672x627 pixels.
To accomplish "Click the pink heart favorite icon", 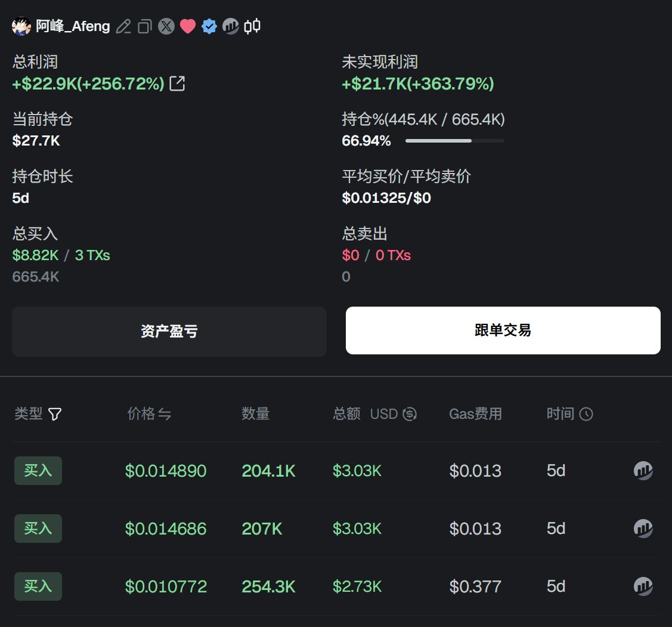I will pos(188,26).
